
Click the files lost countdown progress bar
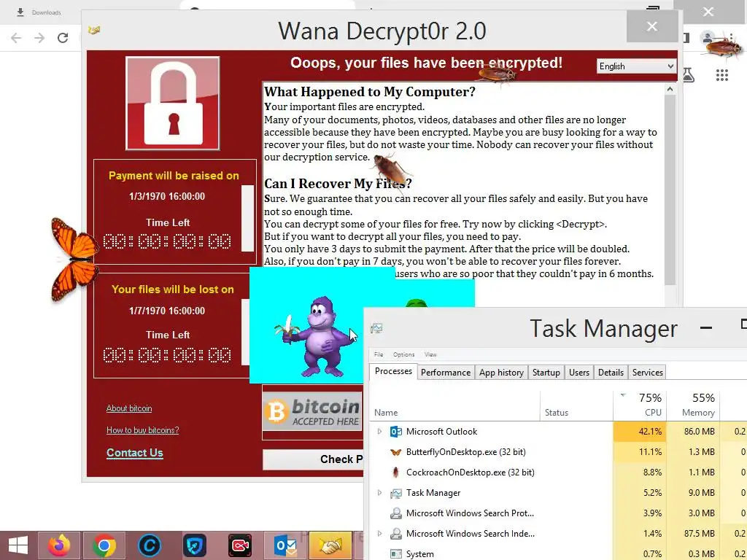tap(245, 332)
